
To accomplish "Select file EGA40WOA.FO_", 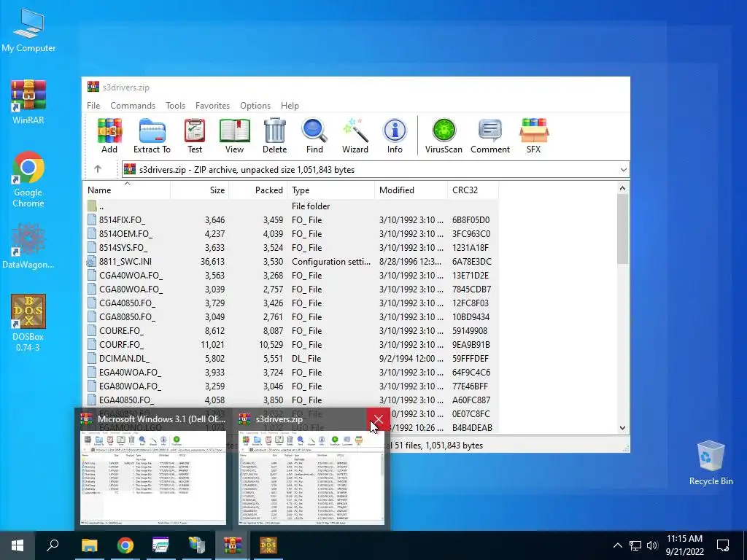I will point(290,372).
